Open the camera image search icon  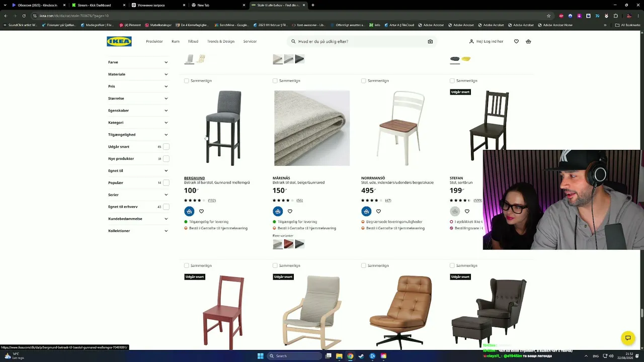point(430,41)
